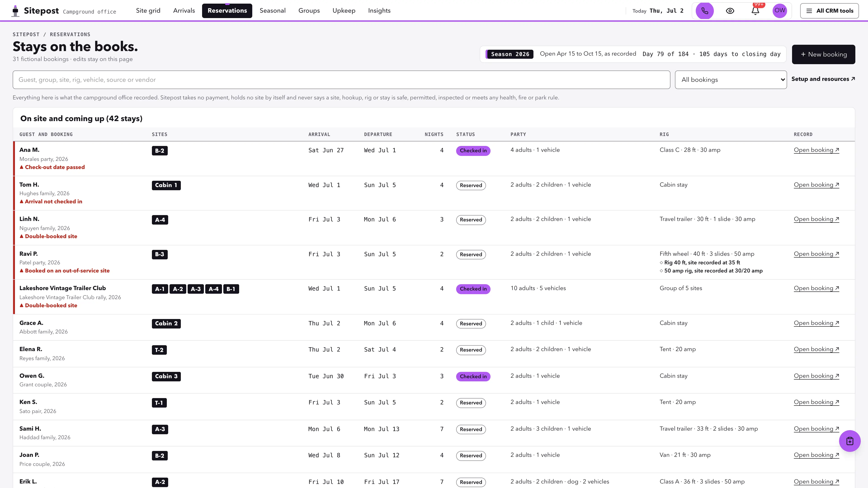This screenshot has height=488, width=868.
Task: Open the floating clipboard button
Action: coord(849,441)
